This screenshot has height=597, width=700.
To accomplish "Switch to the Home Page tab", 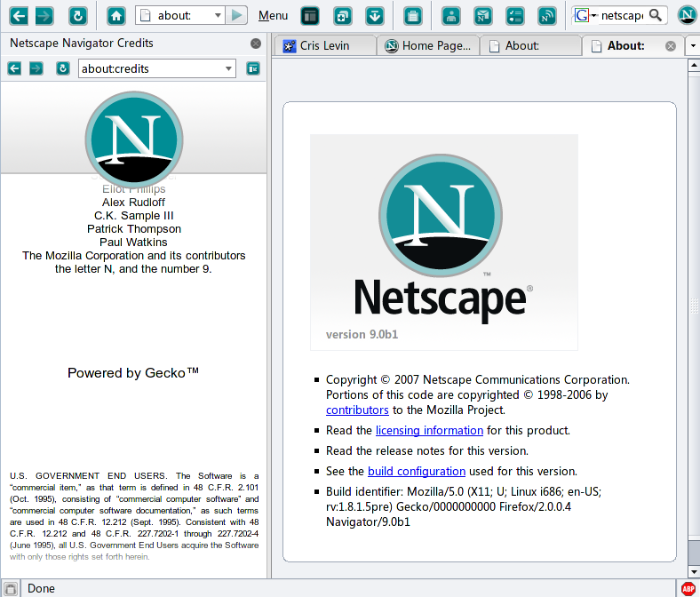I will [427, 45].
